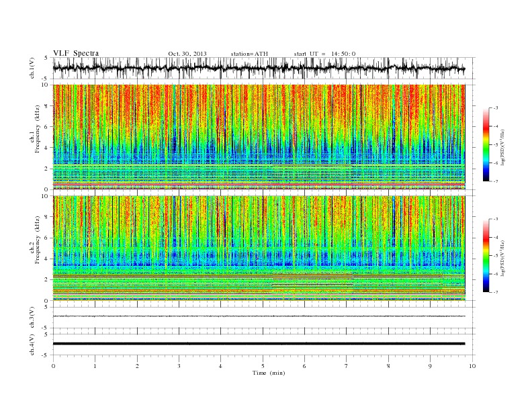
Task: Click the ch.2 "Frequency (kHz)" axis label
Action: (x=37, y=240)
